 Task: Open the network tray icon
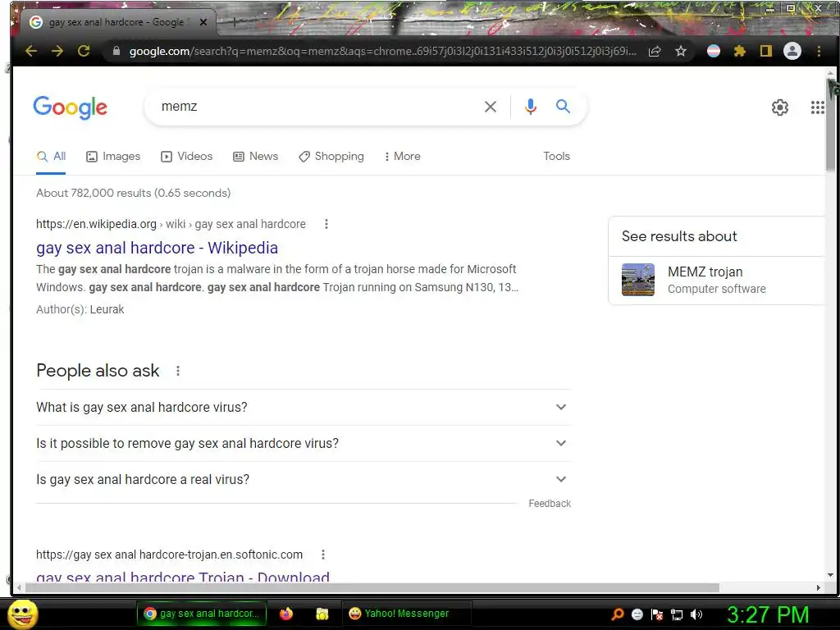(677, 614)
